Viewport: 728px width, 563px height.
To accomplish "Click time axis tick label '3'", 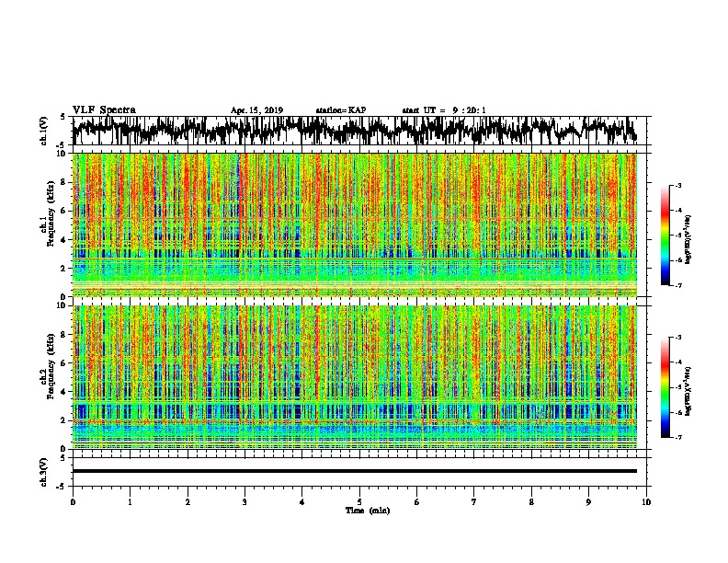I will click(245, 502).
